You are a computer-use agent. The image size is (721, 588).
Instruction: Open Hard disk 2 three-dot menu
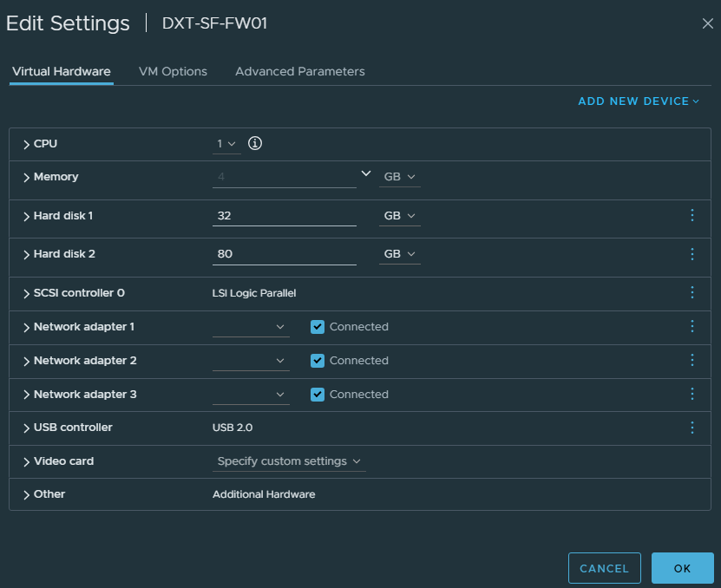[x=692, y=254]
